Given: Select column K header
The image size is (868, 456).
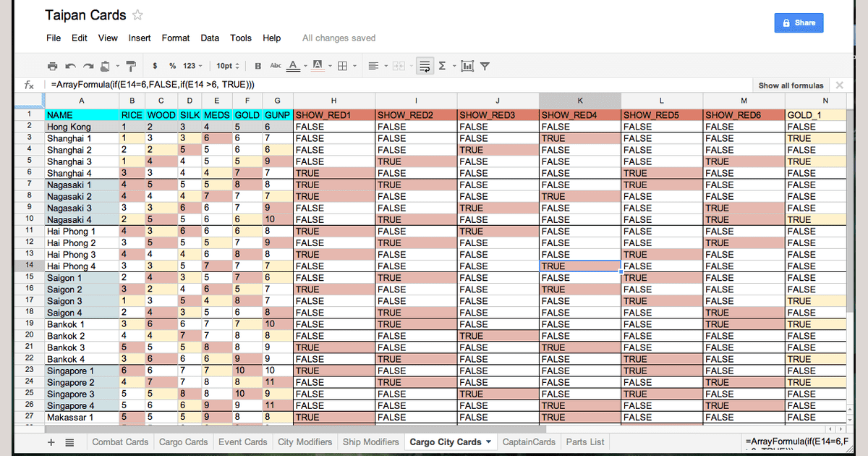Looking at the screenshot, I should [x=580, y=101].
